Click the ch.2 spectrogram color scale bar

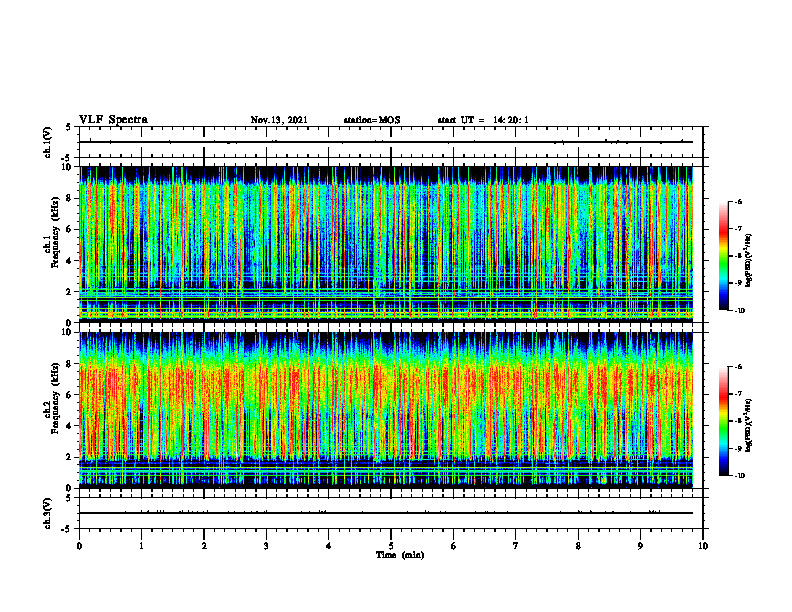(723, 421)
